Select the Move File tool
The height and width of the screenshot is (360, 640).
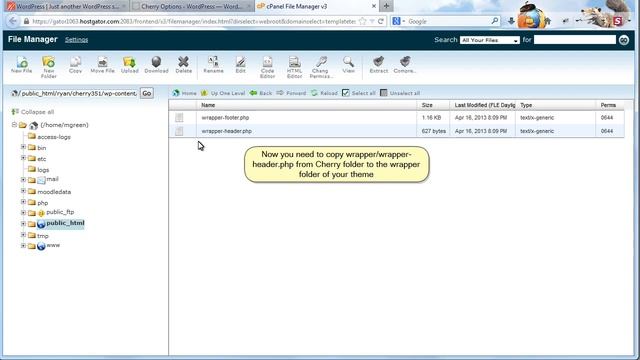coord(102,65)
